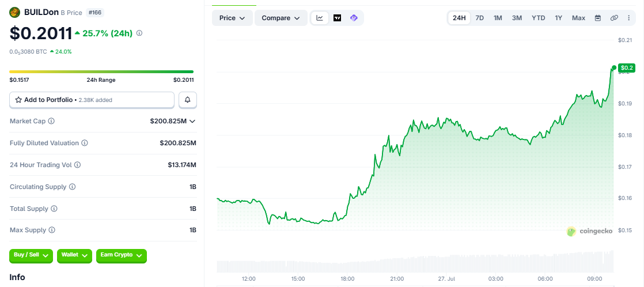Open the calendar date range picker
Viewport: 644px width, 287px height.
click(x=598, y=18)
